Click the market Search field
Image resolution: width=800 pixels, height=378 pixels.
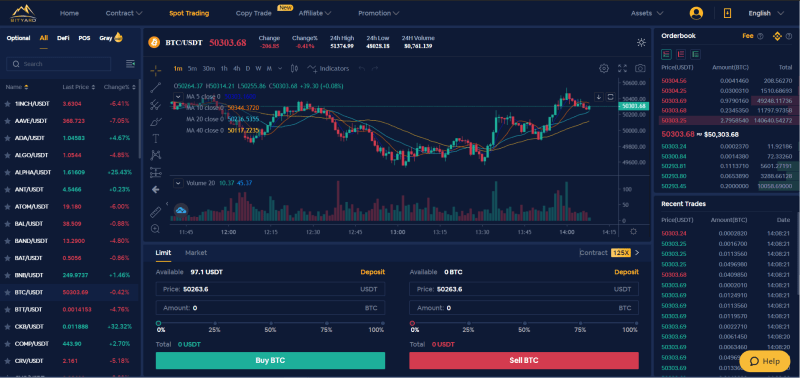(x=59, y=64)
